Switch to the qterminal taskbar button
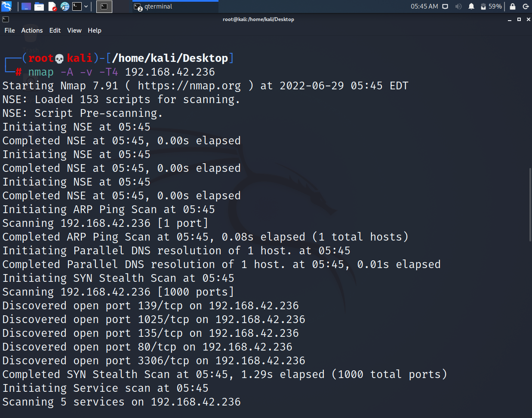The image size is (532, 418). (175, 6)
